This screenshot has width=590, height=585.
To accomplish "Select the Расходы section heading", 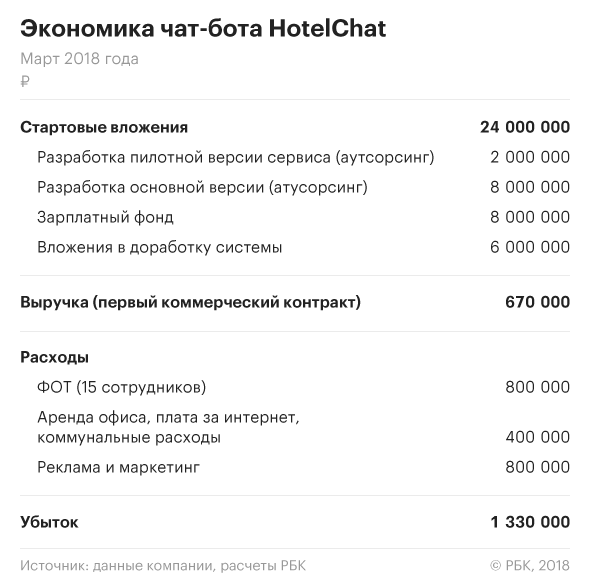I will 55,358.
